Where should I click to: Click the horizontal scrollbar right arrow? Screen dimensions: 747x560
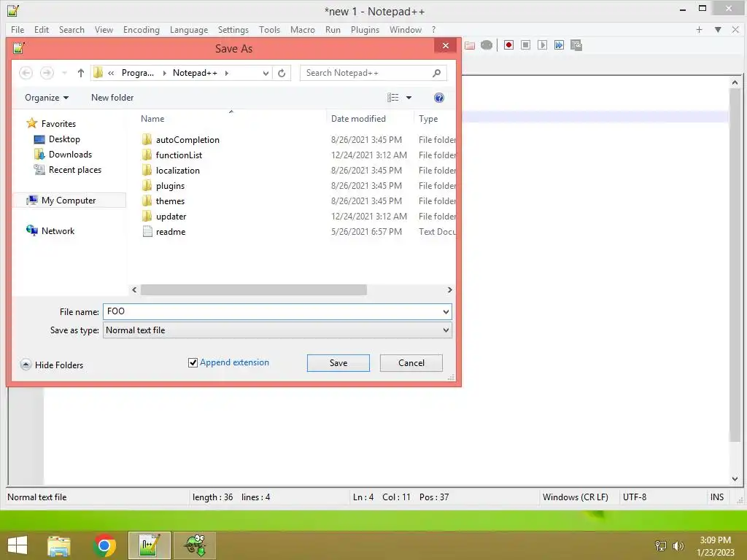click(449, 290)
